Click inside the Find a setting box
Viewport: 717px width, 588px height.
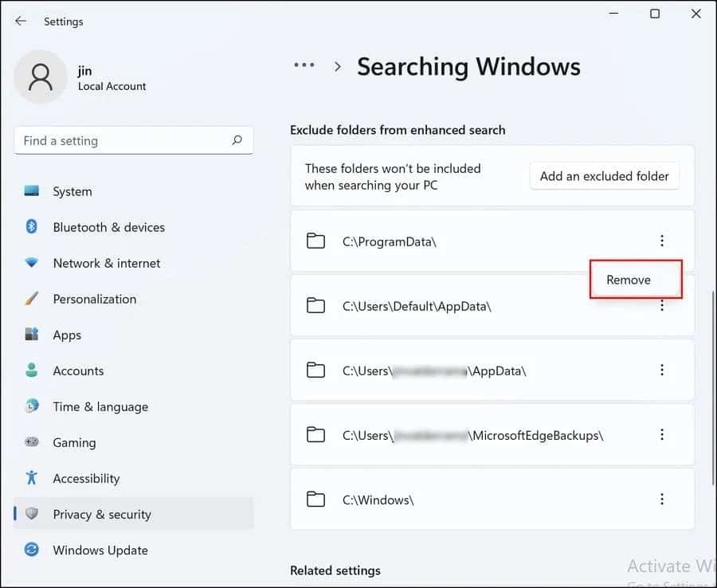click(x=112, y=140)
